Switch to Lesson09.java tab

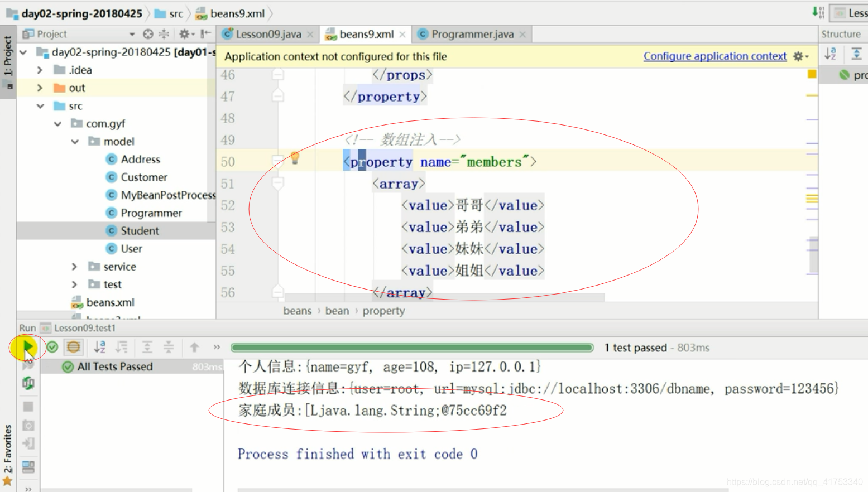click(x=268, y=34)
